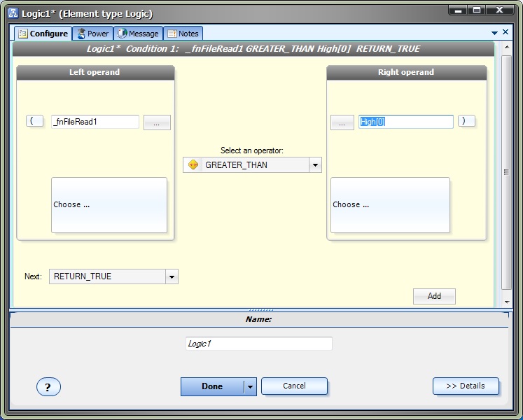The image size is (523, 420).
Task: Click the Add button
Action: (434, 296)
